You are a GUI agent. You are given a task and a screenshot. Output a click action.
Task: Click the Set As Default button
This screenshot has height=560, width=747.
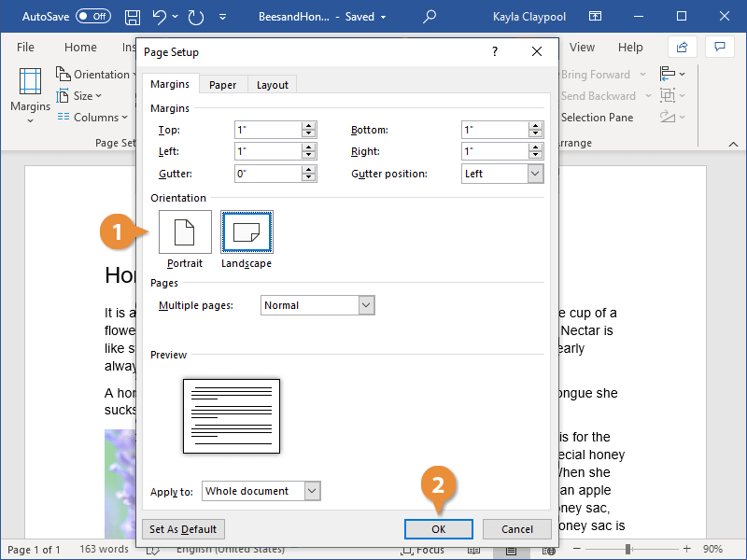pyautogui.click(x=183, y=529)
